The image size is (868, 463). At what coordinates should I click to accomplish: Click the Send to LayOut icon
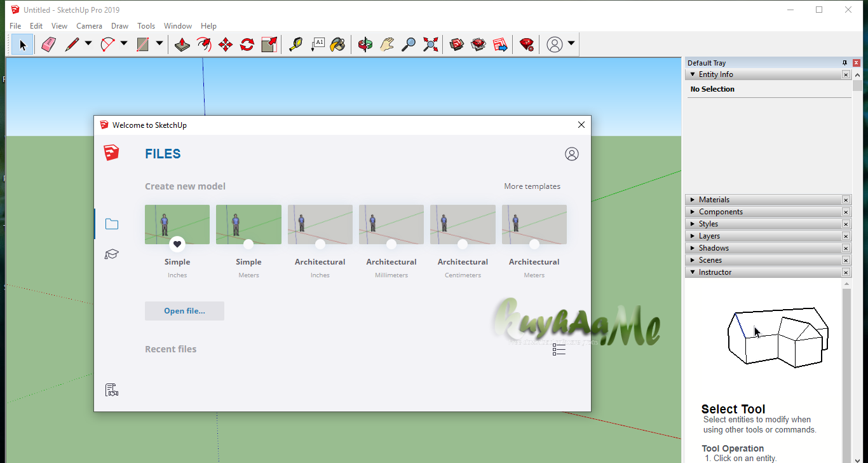(x=501, y=45)
